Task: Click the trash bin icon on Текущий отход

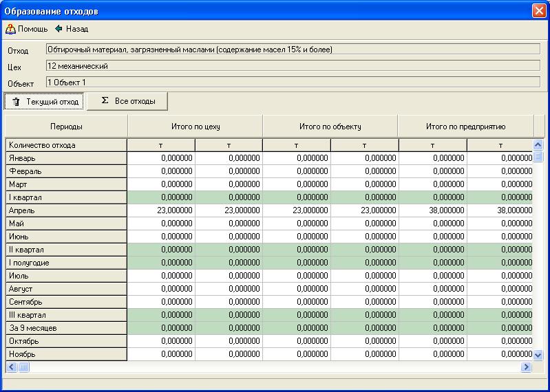Action: tap(16, 102)
